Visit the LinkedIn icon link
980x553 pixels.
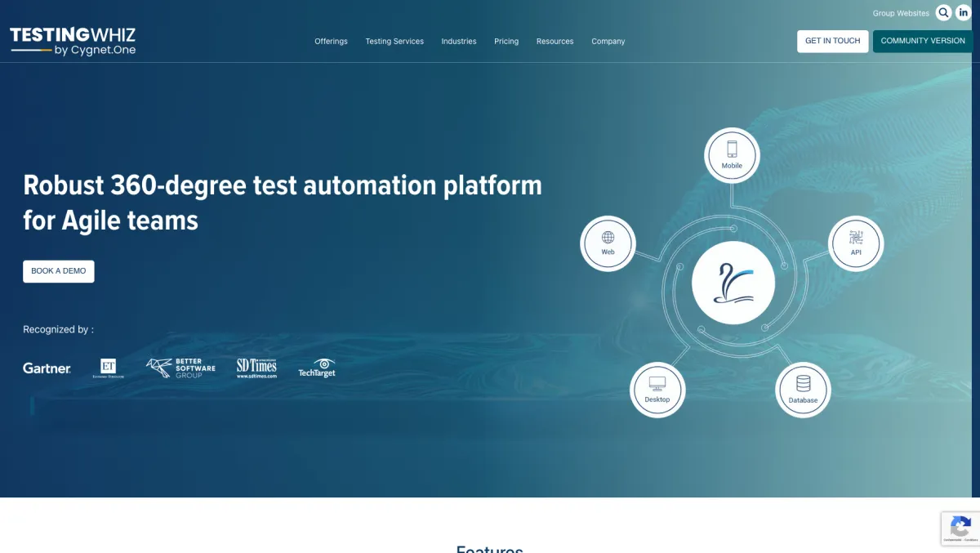[x=964, y=13]
